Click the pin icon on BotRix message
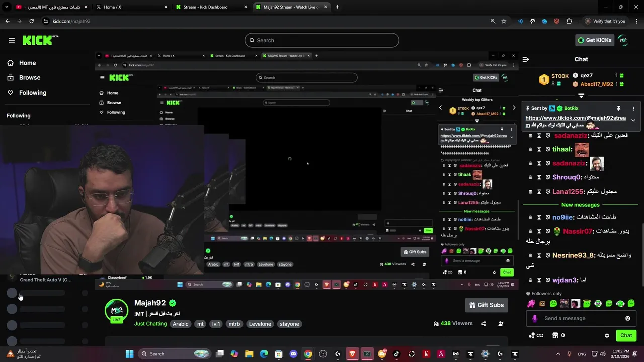Viewport: 644px width, 362px height. pos(618,108)
